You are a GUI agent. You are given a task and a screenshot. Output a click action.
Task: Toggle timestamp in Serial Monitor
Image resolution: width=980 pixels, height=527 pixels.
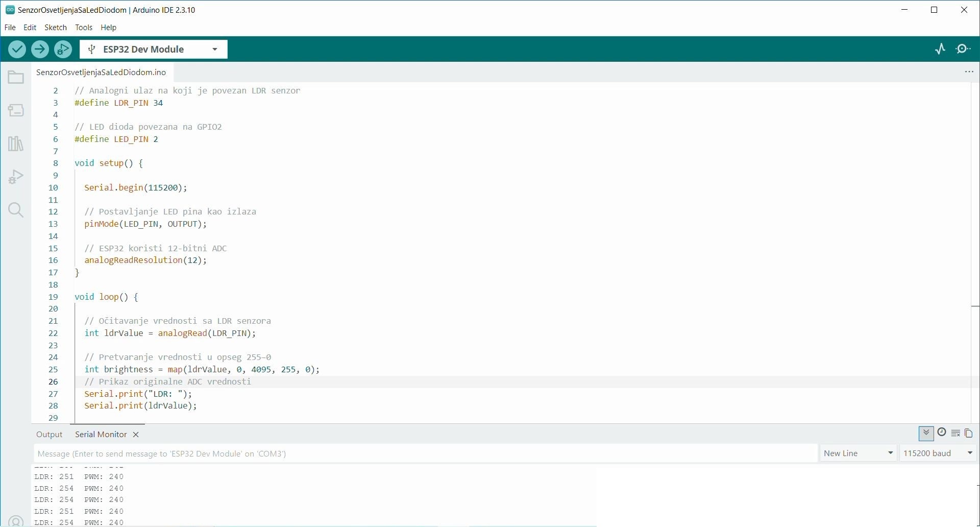point(942,433)
